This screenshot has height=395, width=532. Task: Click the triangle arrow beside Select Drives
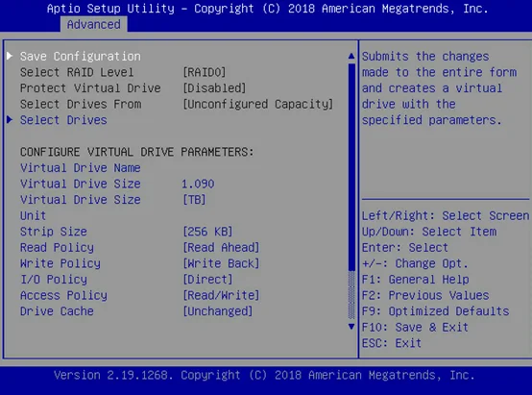(10, 119)
